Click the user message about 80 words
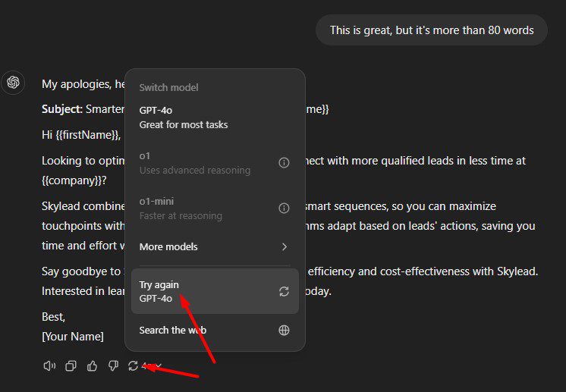566x392 pixels. point(432,30)
